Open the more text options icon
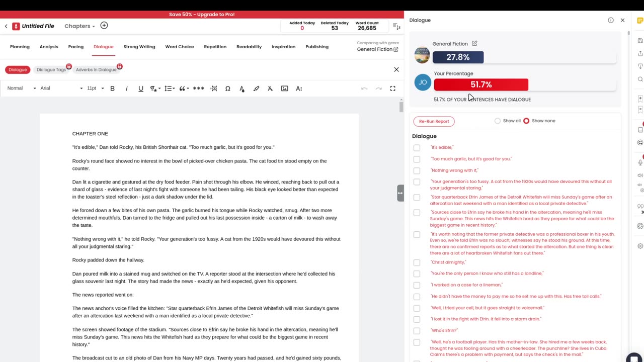Image resolution: width=644 pixels, height=362 pixels. [x=299, y=88]
